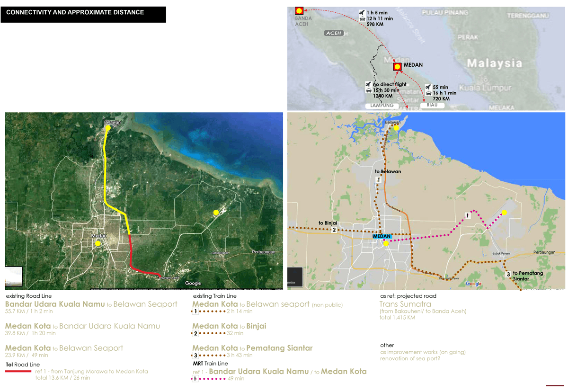Click the blue MEDAN label on street map
Screen dimensions: 568x392
(x=382, y=236)
